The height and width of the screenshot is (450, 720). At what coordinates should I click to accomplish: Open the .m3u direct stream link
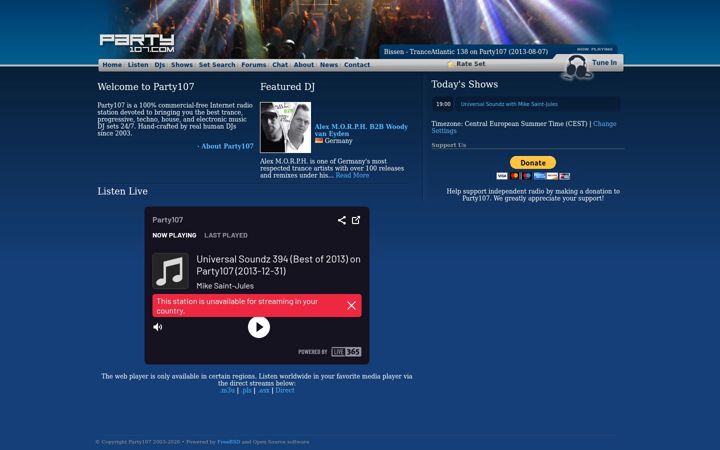click(x=227, y=390)
